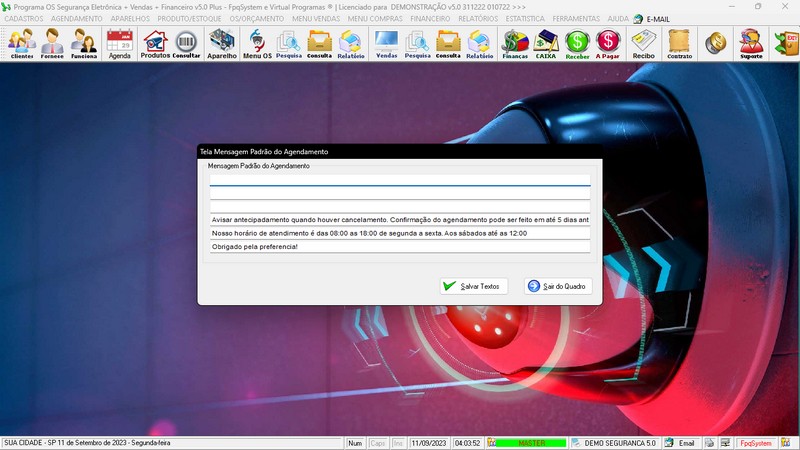This screenshot has width=800, height=450.
Task: Open the Aparelho toolbar icon
Action: 221,43
